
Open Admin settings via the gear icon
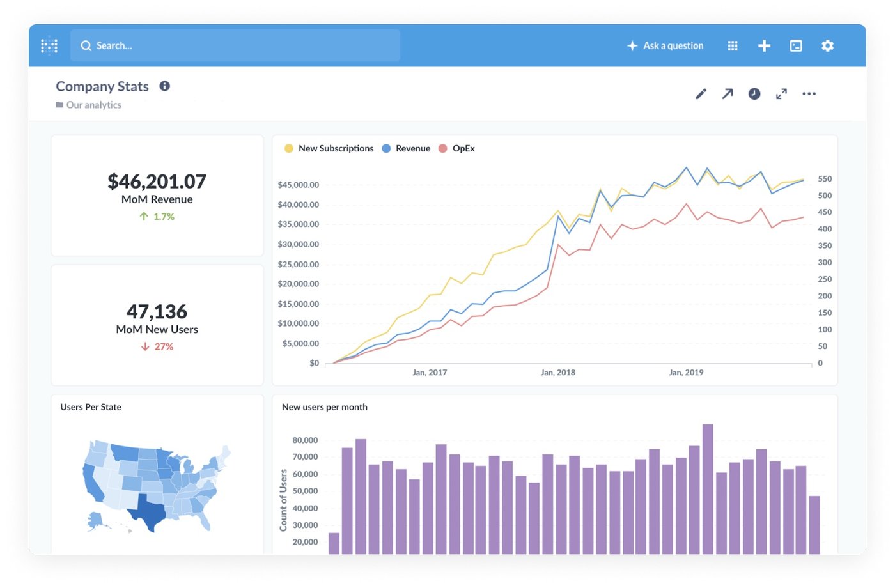click(x=827, y=45)
